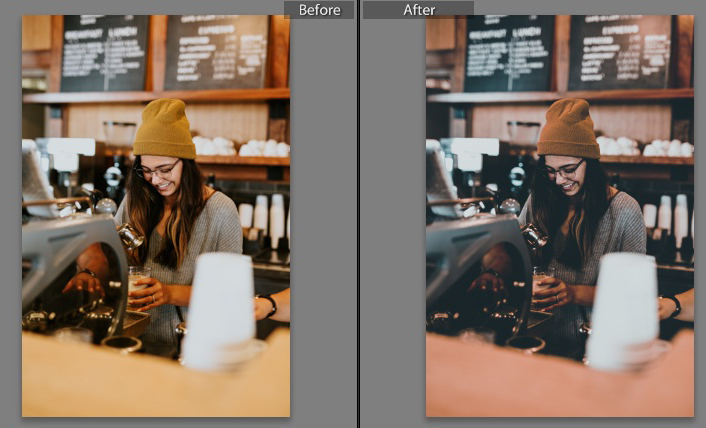Click the After label above the right photo

click(418, 10)
